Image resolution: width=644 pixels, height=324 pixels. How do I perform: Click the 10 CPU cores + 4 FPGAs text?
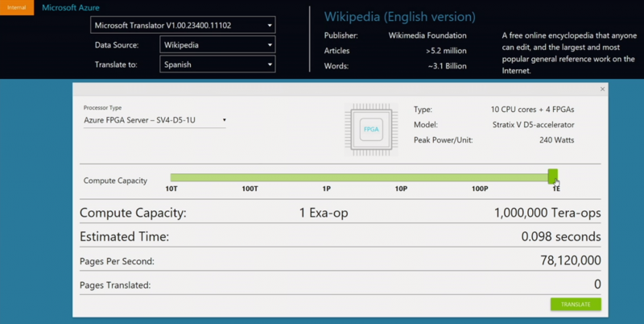(532, 110)
